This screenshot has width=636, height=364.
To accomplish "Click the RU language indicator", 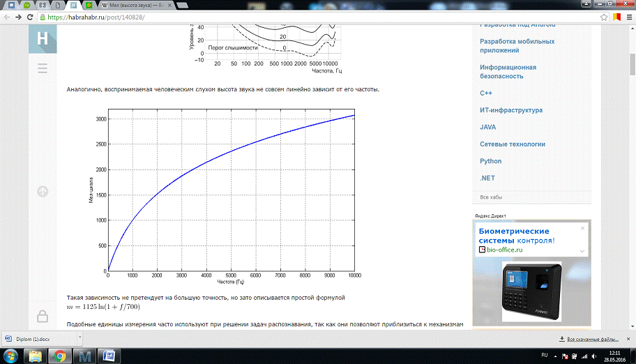I will [x=545, y=355].
